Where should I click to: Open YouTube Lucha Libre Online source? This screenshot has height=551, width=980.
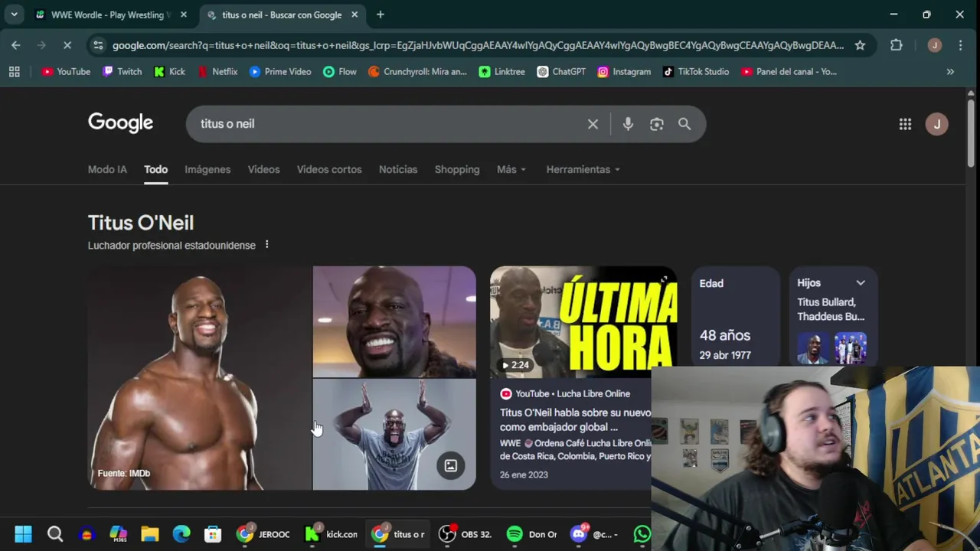[x=565, y=393]
